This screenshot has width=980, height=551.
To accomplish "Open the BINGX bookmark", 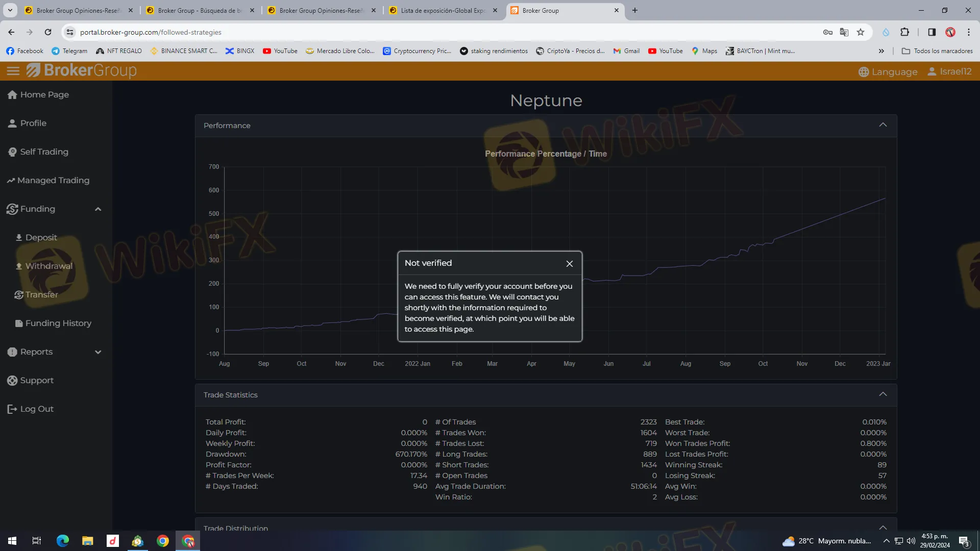I will click(x=240, y=51).
